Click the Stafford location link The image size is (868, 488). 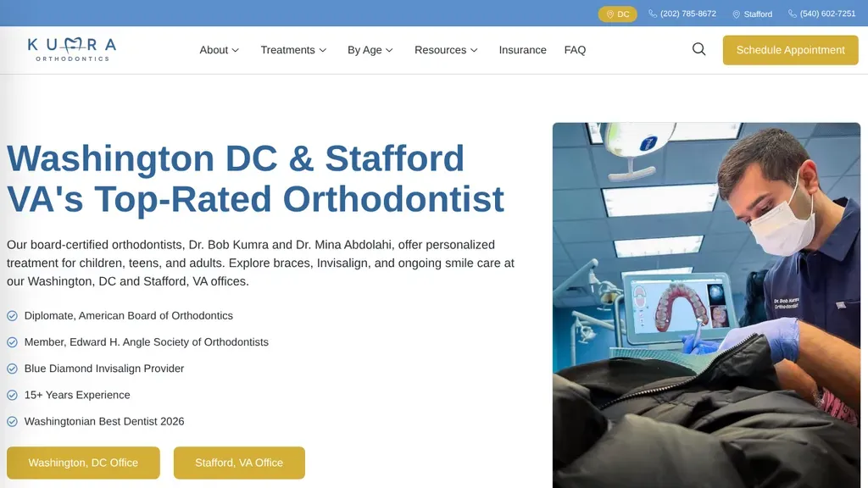(753, 14)
